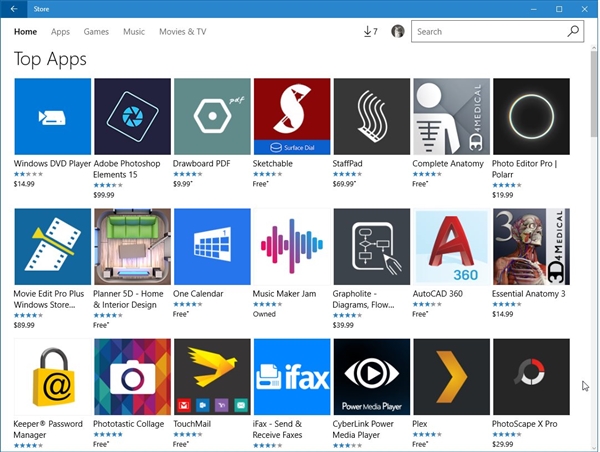
Task: Click the AutoCAD 360 title link
Action: [437, 294]
